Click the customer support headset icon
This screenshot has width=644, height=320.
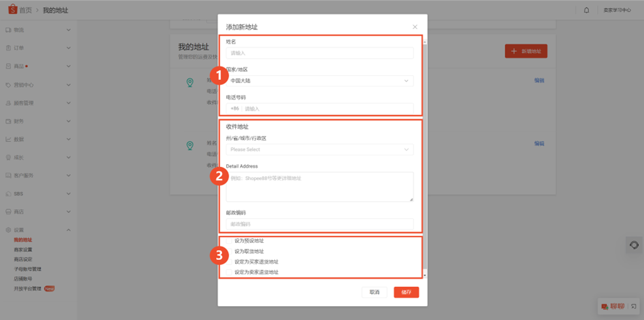(x=633, y=245)
